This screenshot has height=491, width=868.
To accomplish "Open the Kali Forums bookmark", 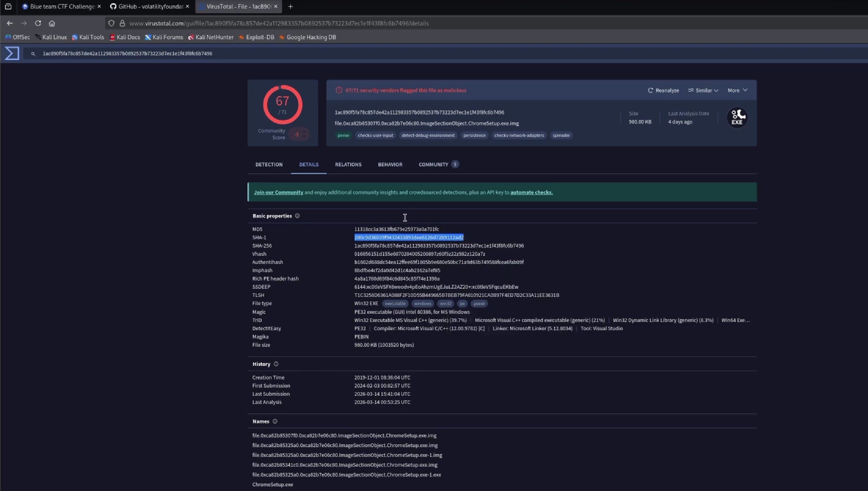I will (x=164, y=37).
